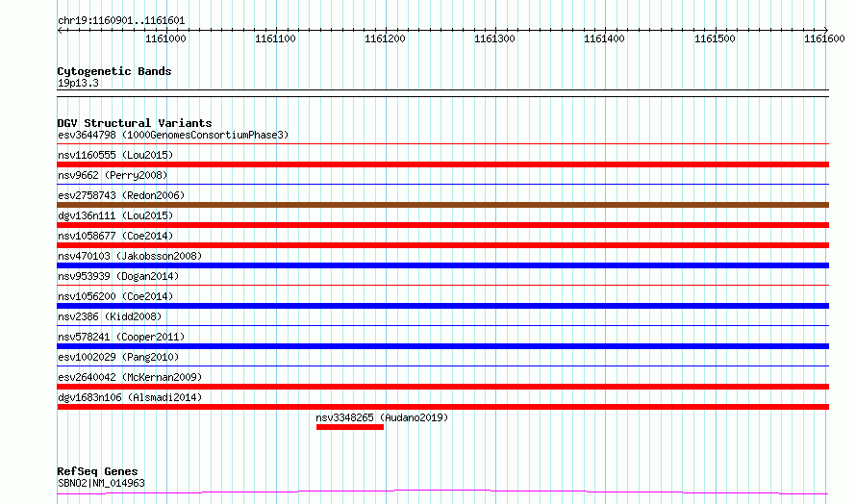
Task: Click the chr19:1160901..1161601 region label
Action: point(121,21)
